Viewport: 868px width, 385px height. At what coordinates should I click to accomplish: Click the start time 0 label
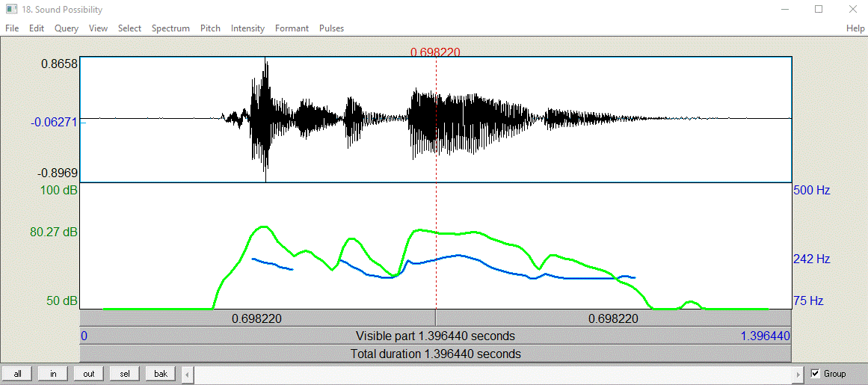(84, 336)
